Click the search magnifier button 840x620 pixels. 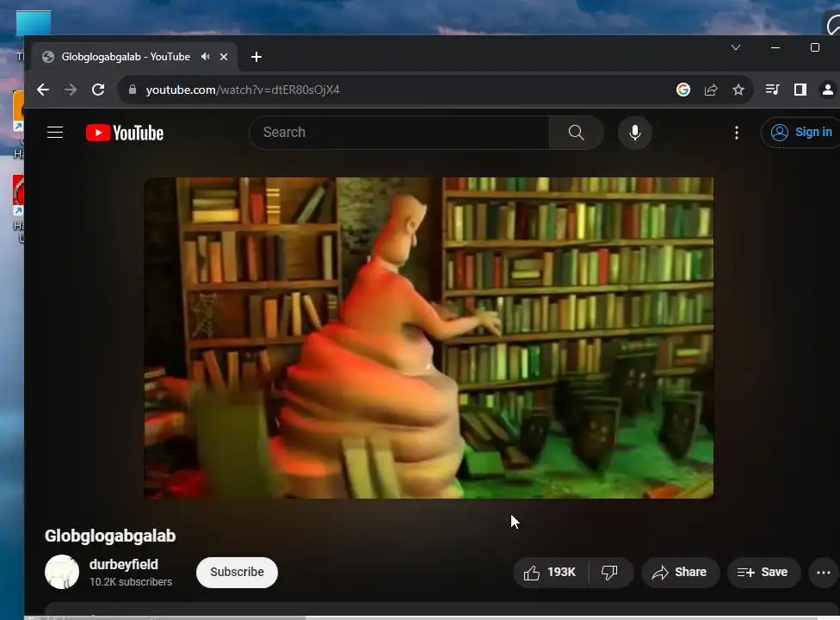577,133
